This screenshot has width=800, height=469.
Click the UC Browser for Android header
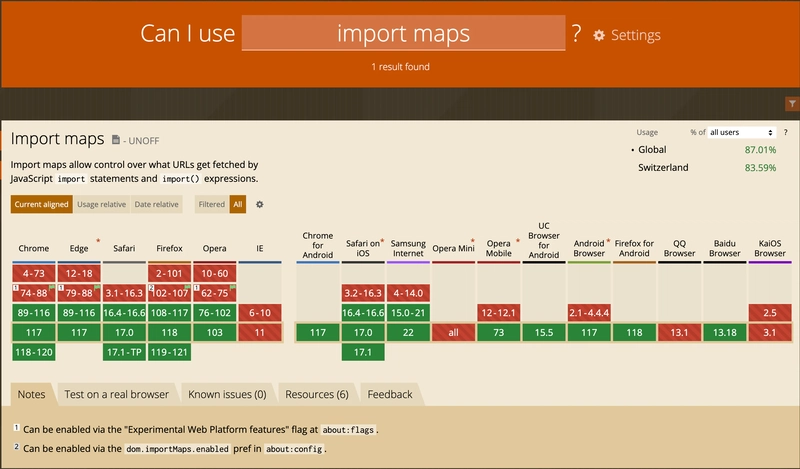pos(544,240)
